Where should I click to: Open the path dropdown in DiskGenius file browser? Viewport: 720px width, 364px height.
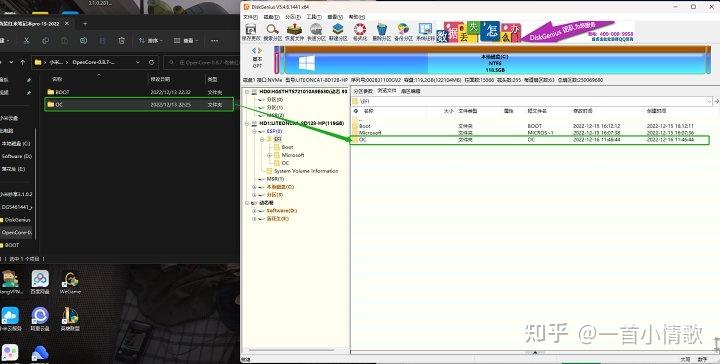click(x=709, y=101)
